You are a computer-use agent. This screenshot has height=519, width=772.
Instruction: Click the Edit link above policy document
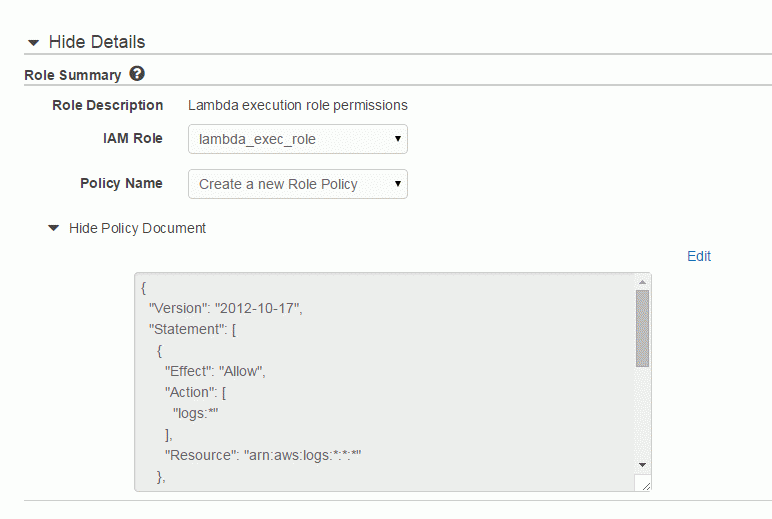[x=699, y=256]
